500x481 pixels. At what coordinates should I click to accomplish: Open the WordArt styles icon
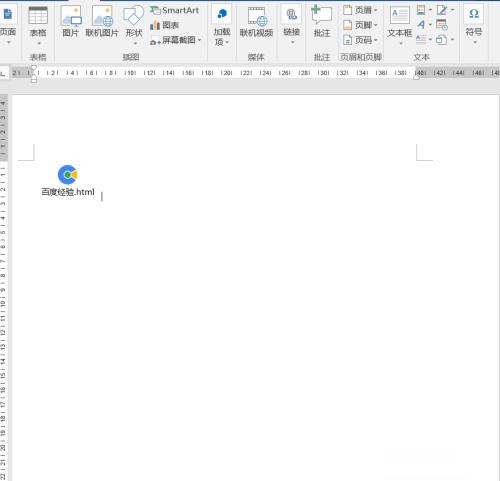tap(421, 25)
